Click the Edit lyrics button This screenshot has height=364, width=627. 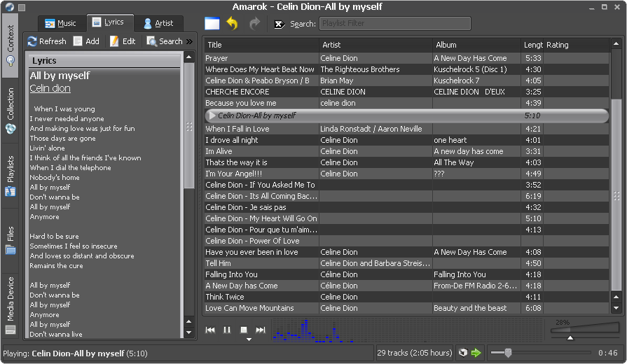tap(123, 41)
